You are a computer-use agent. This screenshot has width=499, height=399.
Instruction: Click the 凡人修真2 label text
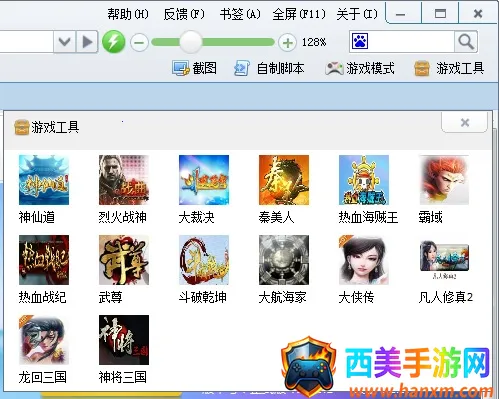pos(446,297)
